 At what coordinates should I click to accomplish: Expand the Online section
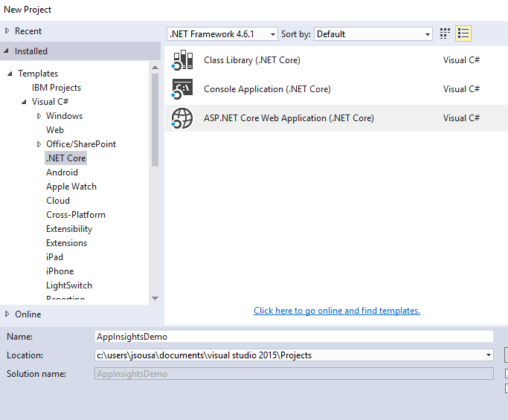(7, 314)
